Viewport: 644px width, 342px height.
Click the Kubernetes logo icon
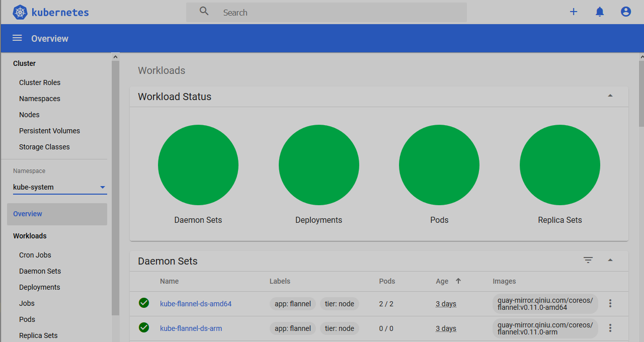pos(20,12)
